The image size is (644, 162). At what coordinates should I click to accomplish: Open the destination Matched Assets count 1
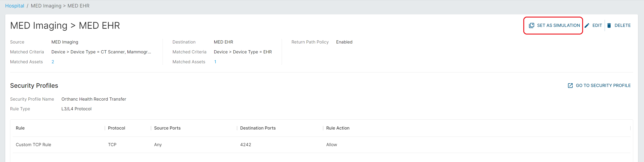tap(215, 62)
